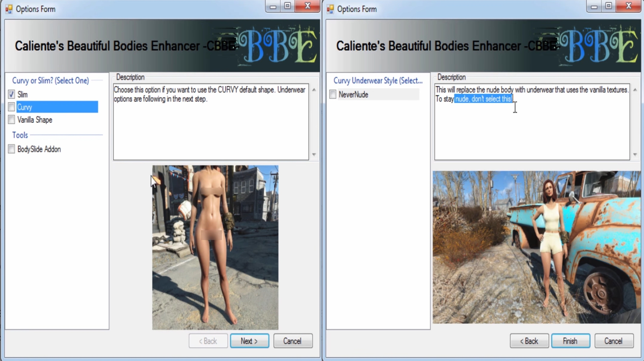Click the right description scroll down arrow

(x=635, y=154)
